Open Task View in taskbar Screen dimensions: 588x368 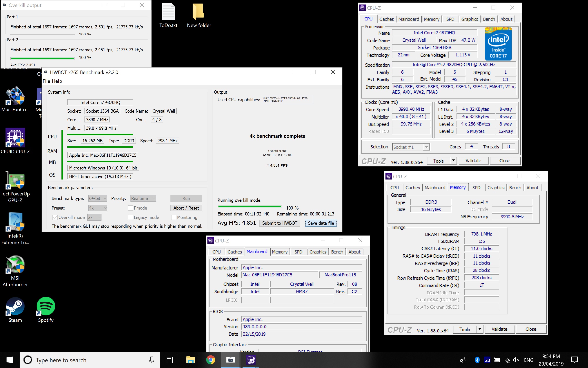[x=170, y=360]
